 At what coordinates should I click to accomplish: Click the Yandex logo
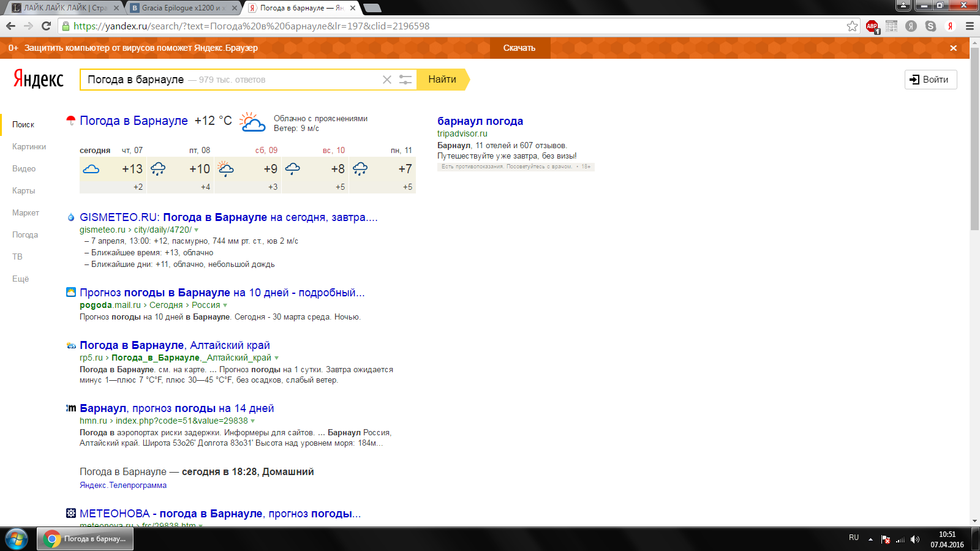pos(39,79)
